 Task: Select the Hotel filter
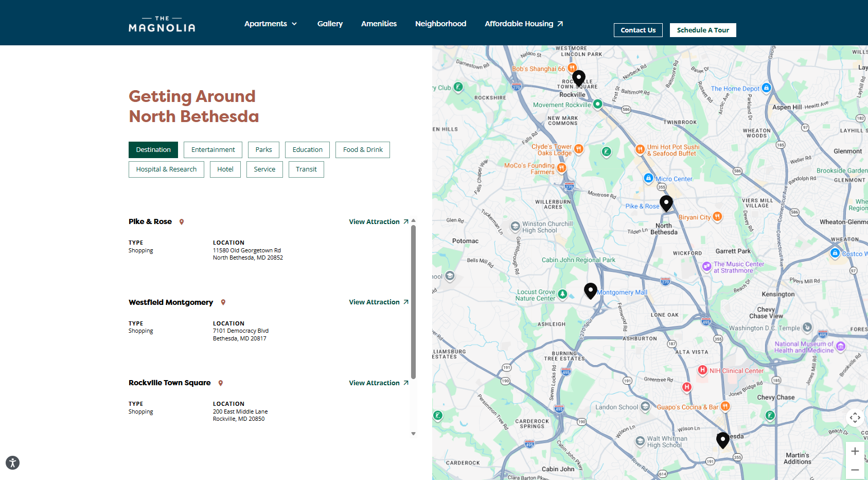pos(225,169)
